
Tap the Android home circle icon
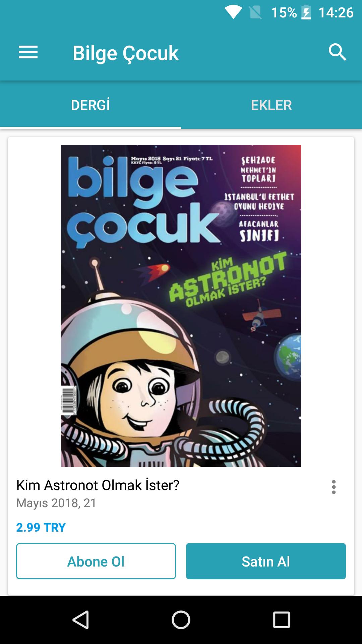(x=181, y=620)
